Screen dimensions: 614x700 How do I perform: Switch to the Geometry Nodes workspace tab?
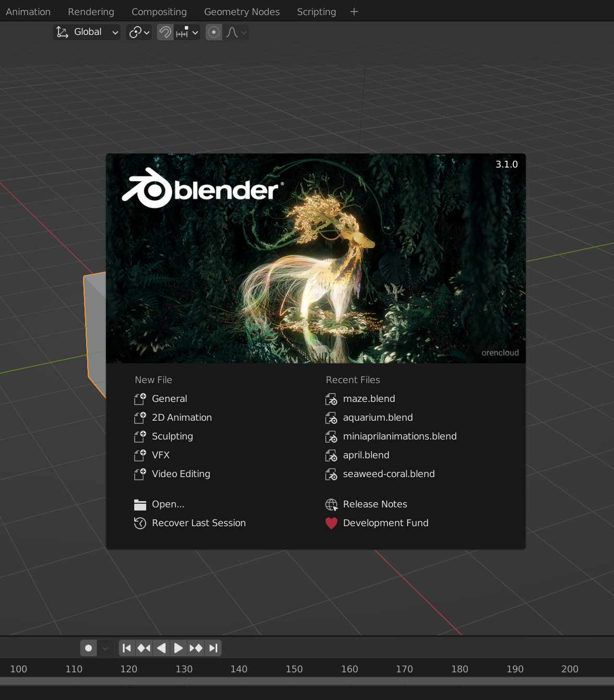pyautogui.click(x=242, y=11)
